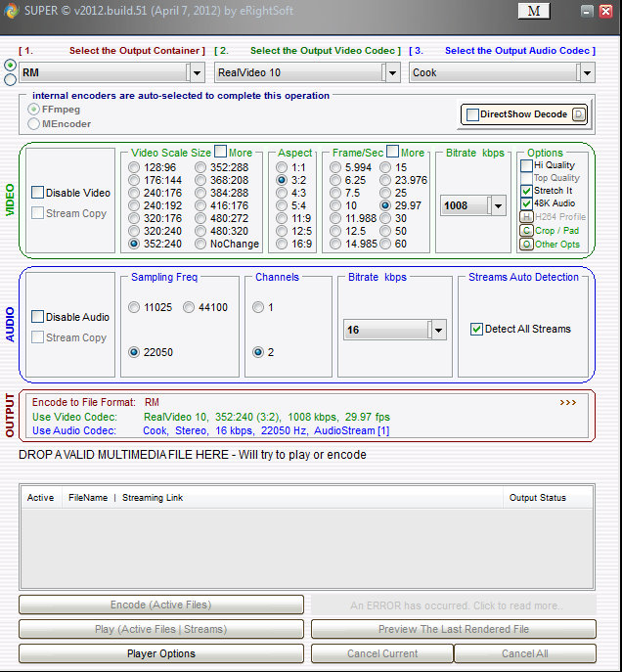Check Disable Audio

pos(37,317)
